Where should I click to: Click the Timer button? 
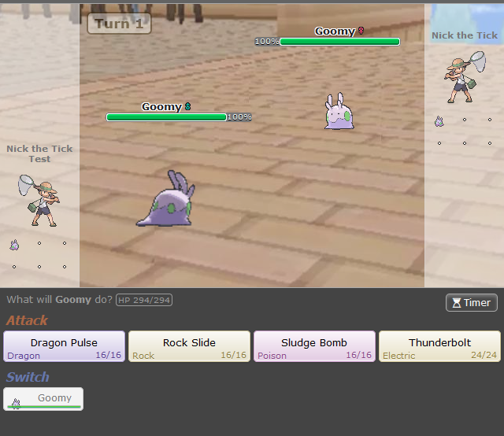[472, 303]
